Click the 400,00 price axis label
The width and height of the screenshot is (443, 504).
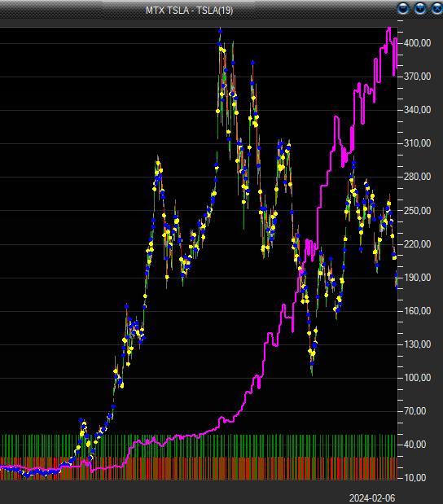pyautogui.click(x=417, y=43)
